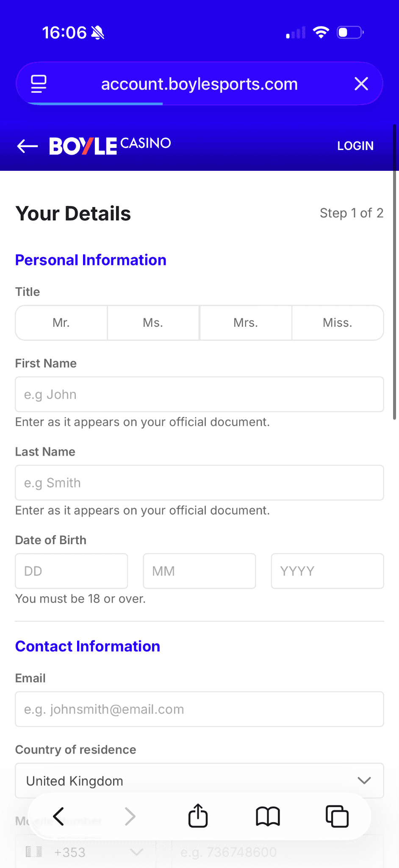Stop loading with the X icon
The image size is (399, 868).
point(361,84)
